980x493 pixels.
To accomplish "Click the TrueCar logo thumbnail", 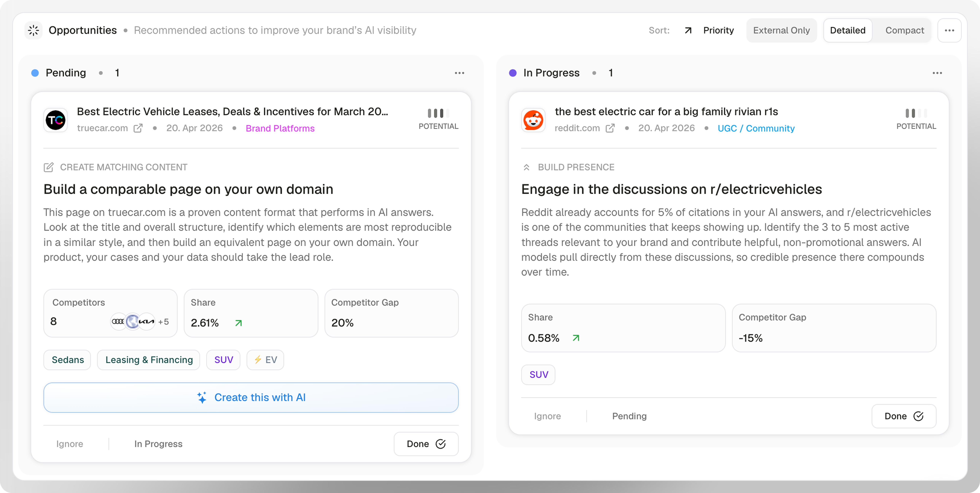I will (x=56, y=120).
